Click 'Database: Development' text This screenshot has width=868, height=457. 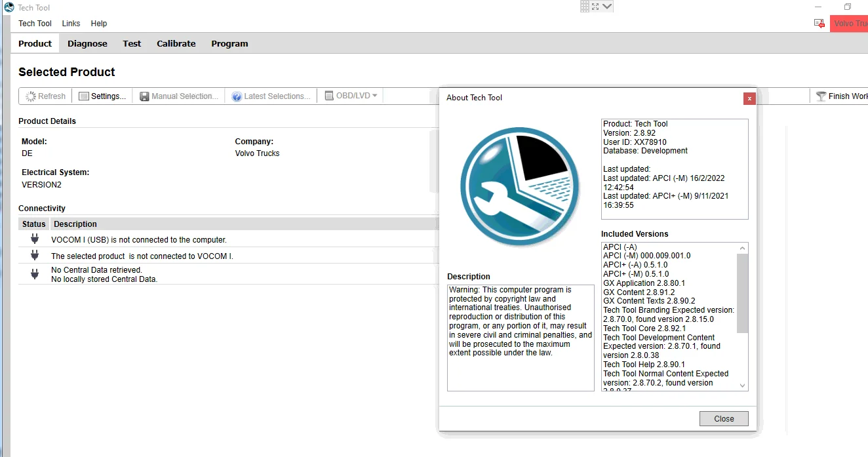point(645,151)
